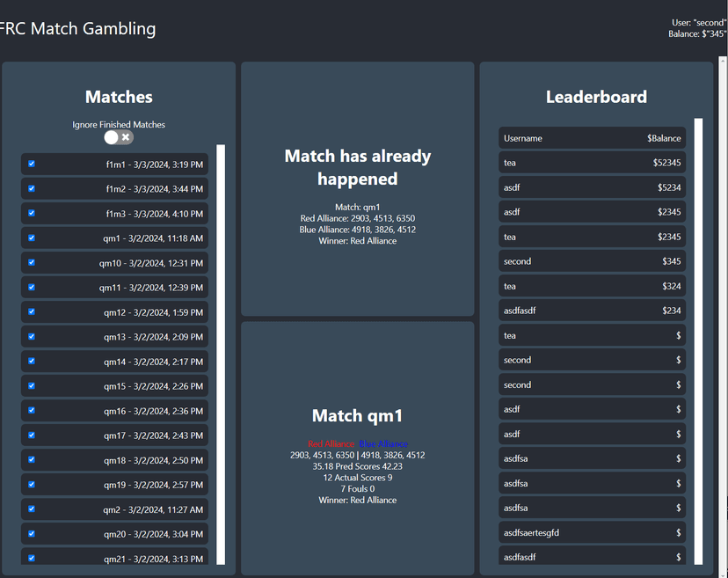Screen dimensions: 728x578
Task: Uncheck the qm16 match checkbox
Action: 32,410
